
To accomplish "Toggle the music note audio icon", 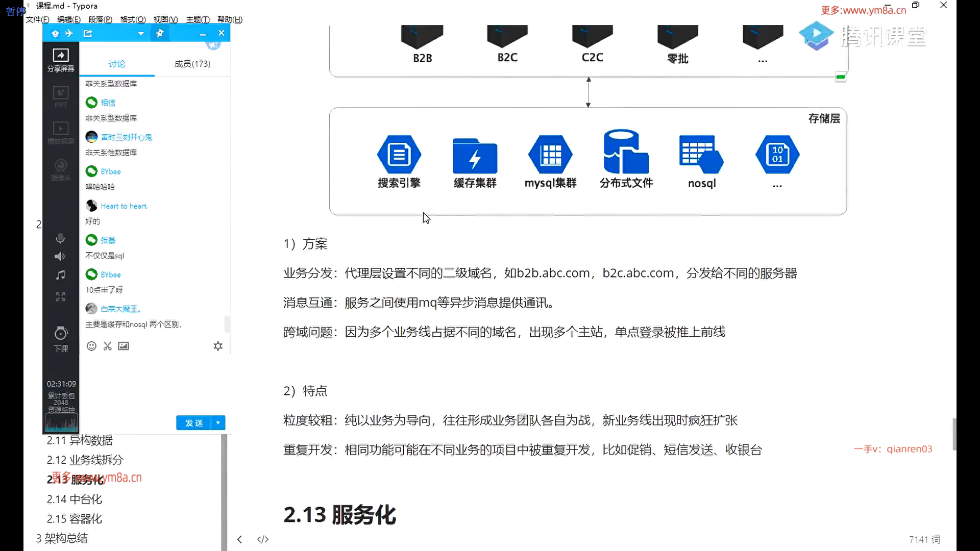I will [60, 275].
